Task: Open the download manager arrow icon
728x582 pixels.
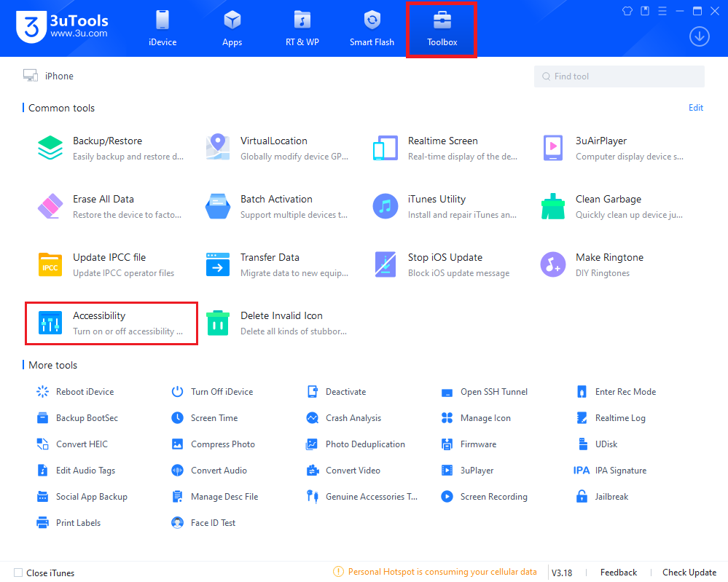Action: point(699,36)
